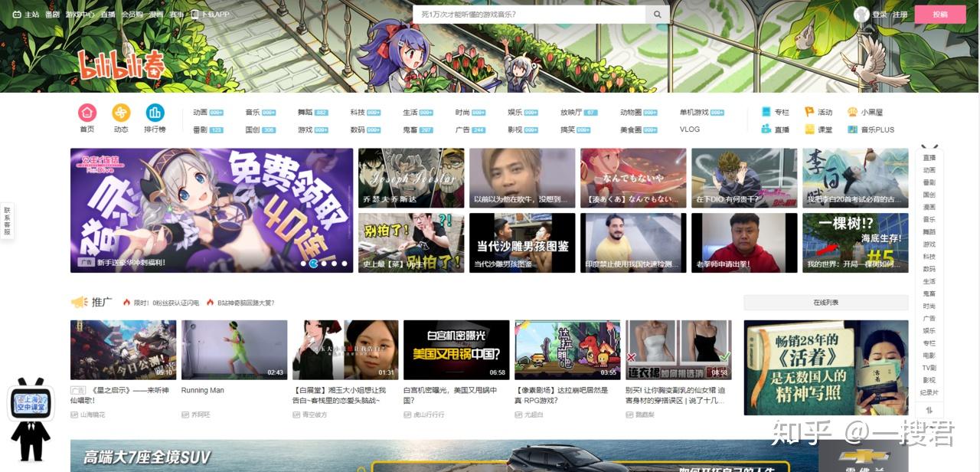Open the 老李师申请出警 video thumbnail
The image size is (980, 472).
click(x=744, y=243)
